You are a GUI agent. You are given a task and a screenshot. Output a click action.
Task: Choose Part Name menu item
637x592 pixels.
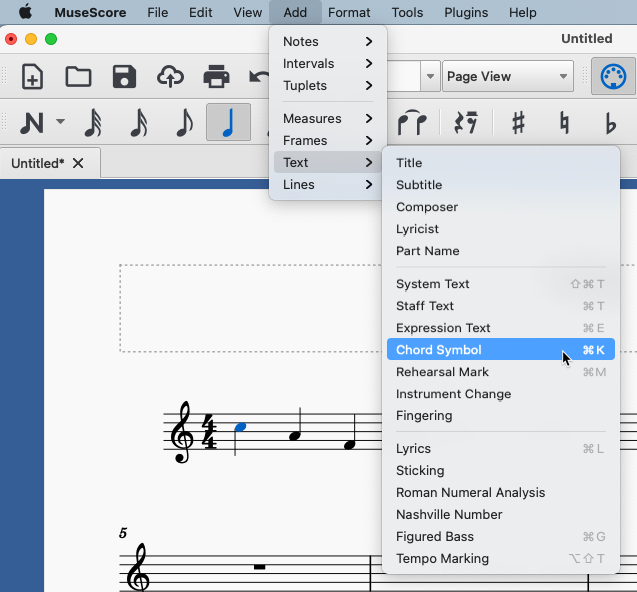[x=500, y=251]
